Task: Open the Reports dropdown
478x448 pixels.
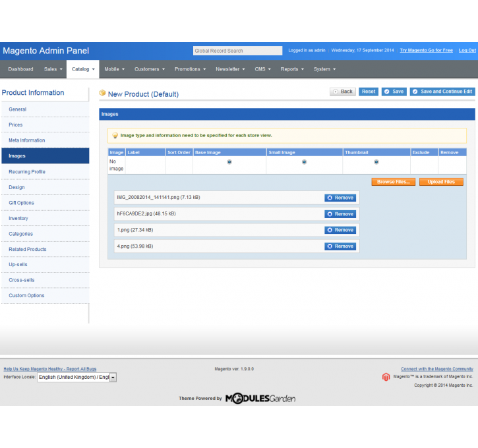Action: 292,69
